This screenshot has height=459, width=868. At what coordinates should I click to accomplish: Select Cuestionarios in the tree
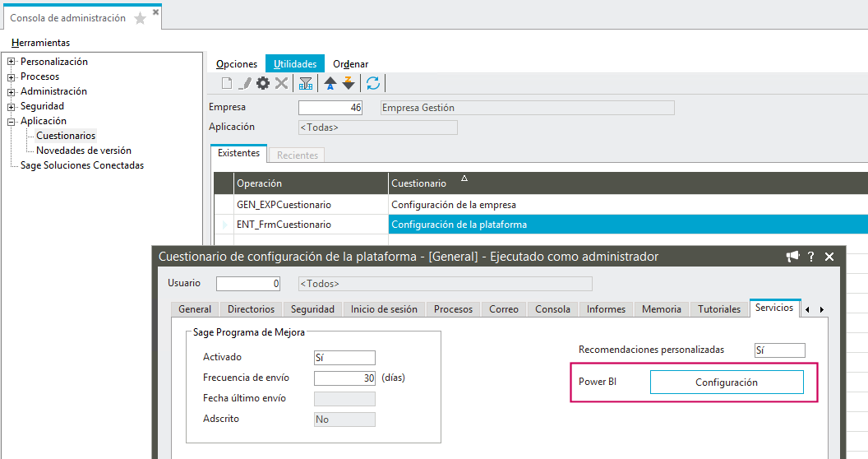66,136
